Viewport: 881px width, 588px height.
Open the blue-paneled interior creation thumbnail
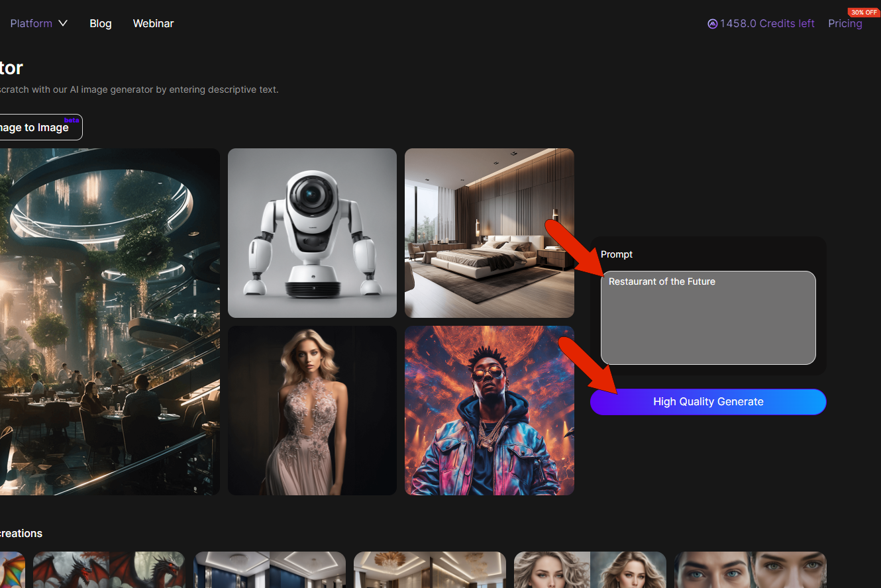270,569
